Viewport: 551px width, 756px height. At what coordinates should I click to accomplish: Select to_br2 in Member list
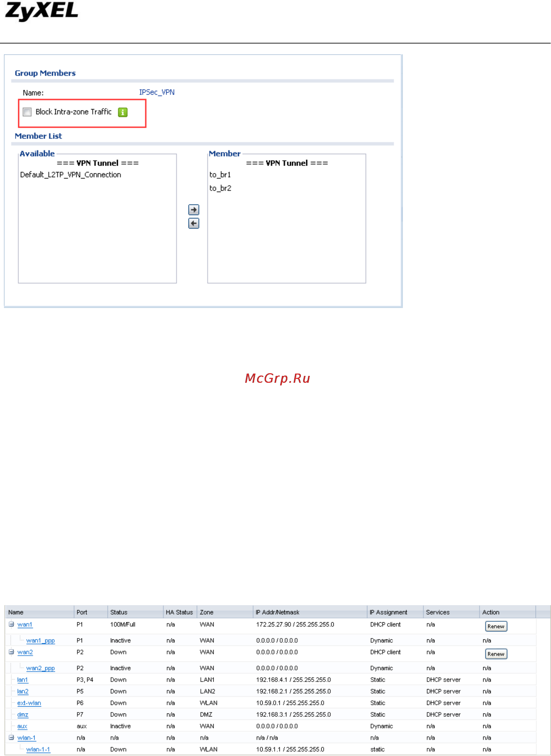pos(221,188)
